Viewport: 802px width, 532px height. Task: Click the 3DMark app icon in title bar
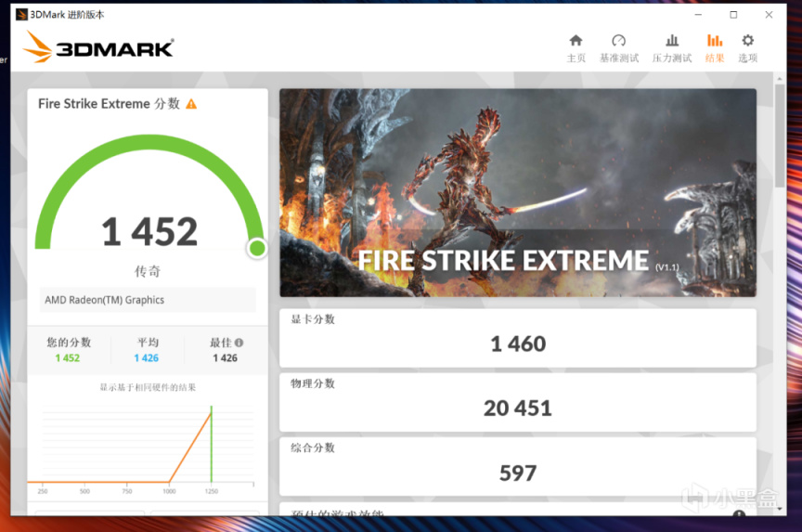(21, 14)
